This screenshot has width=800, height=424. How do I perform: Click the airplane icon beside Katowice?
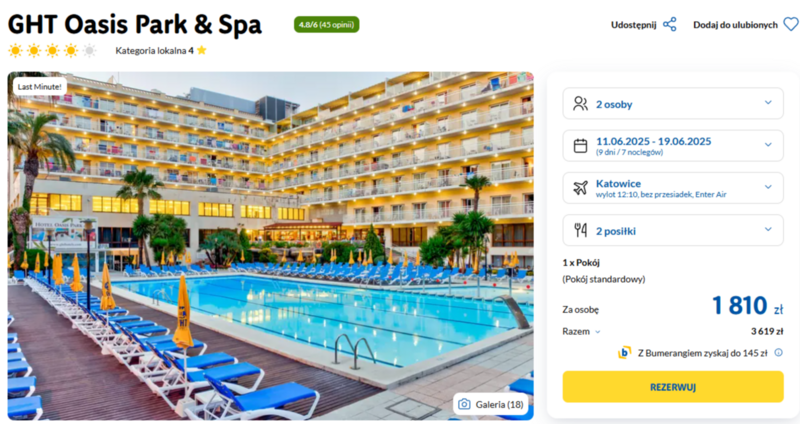(x=580, y=188)
